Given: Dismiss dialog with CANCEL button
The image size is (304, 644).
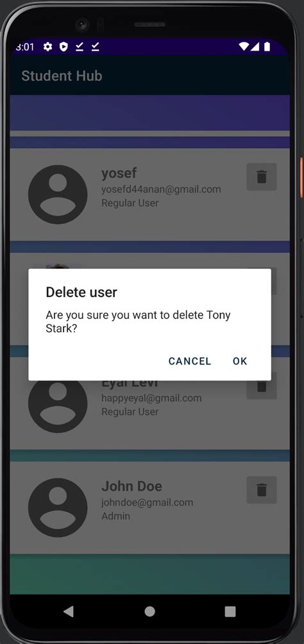Looking at the screenshot, I should 190,361.
